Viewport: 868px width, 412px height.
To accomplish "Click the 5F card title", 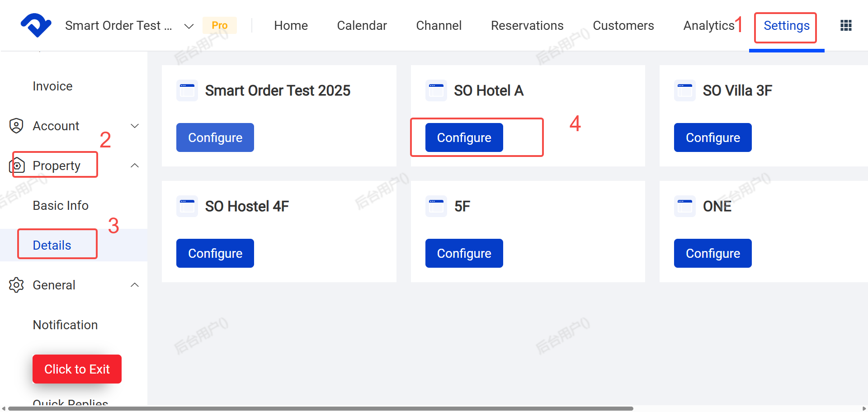I will (x=462, y=206).
